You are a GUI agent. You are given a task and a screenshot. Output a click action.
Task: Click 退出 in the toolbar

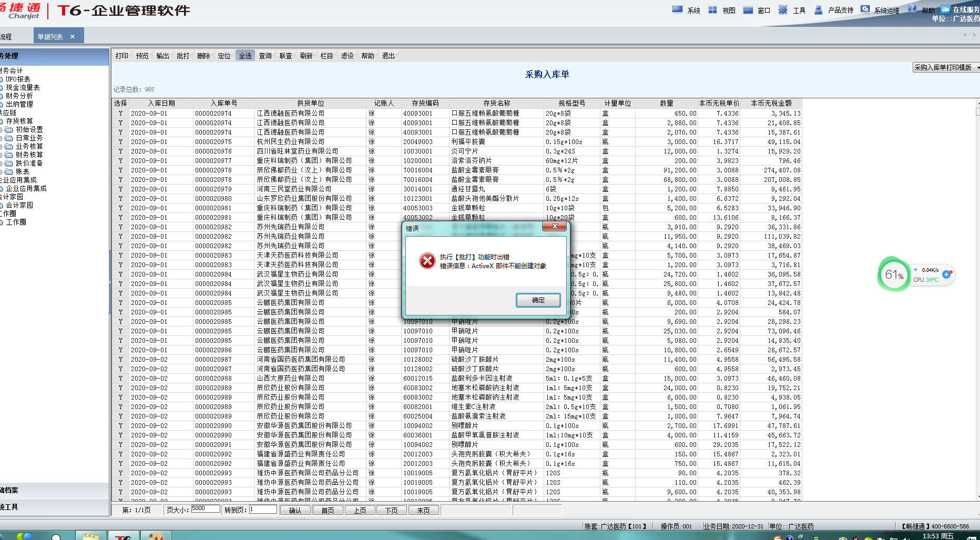[389, 56]
